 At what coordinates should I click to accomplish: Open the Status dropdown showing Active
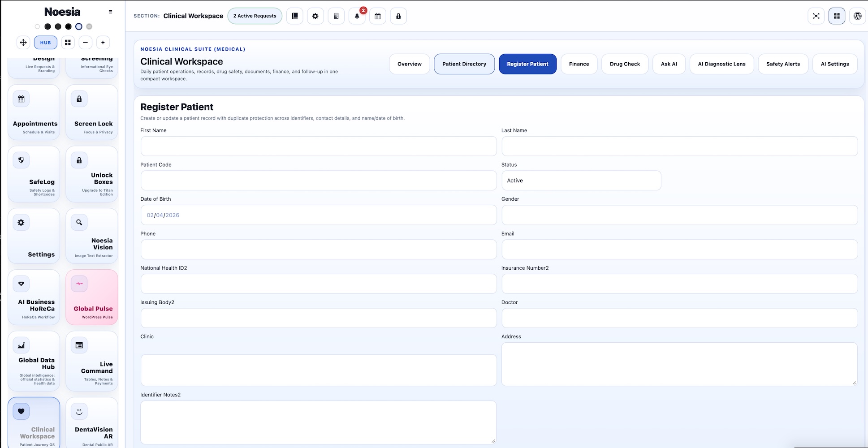pyautogui.click(x=581, y=181)
